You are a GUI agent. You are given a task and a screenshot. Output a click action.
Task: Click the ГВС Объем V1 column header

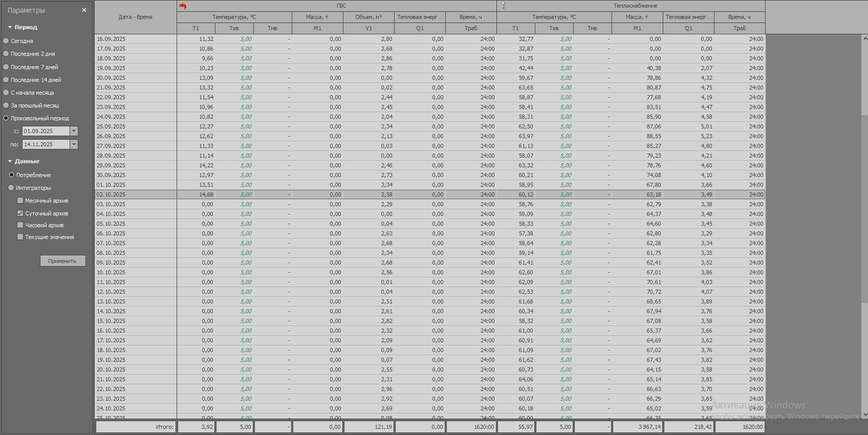tap(368, 28)
